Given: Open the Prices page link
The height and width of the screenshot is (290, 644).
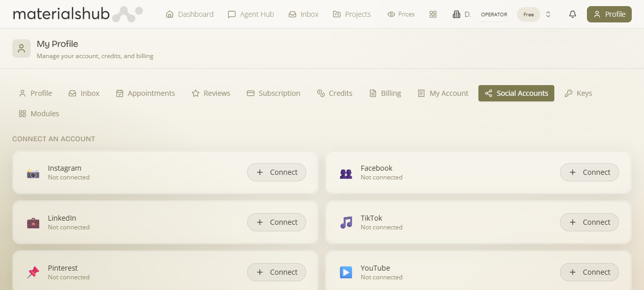Looking at the screenshot, I should tap(401, 14).
